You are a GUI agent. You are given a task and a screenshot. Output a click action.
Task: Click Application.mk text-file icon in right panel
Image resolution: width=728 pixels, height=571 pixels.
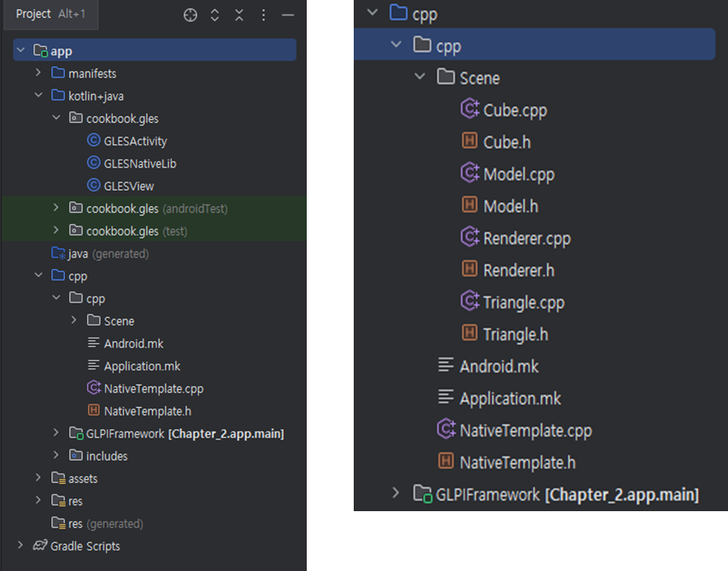[446, 397]
